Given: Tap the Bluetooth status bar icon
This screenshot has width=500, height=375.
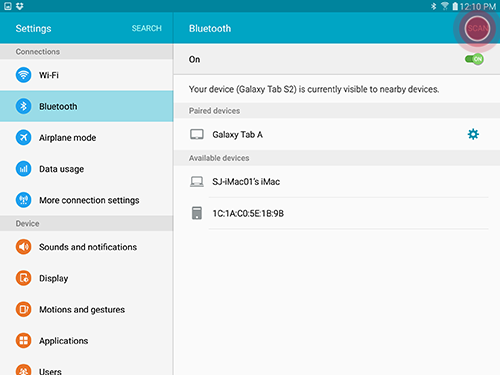Looking at the screenshot, I should [433, 6].
